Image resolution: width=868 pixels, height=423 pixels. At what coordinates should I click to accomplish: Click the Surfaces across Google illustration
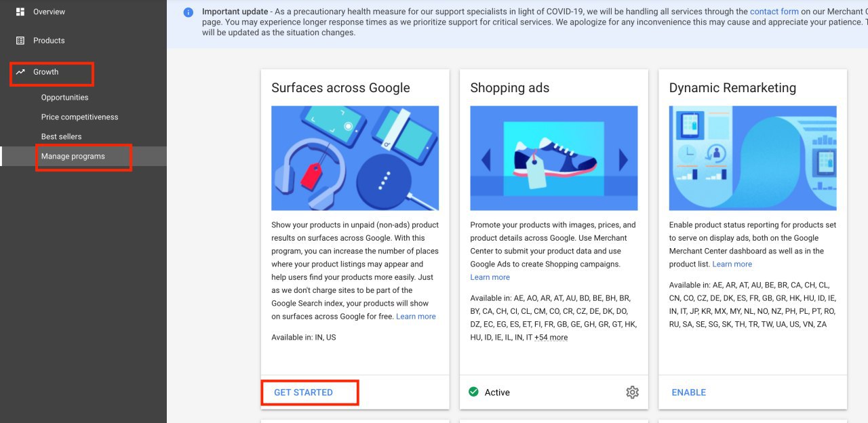point(355,158)
